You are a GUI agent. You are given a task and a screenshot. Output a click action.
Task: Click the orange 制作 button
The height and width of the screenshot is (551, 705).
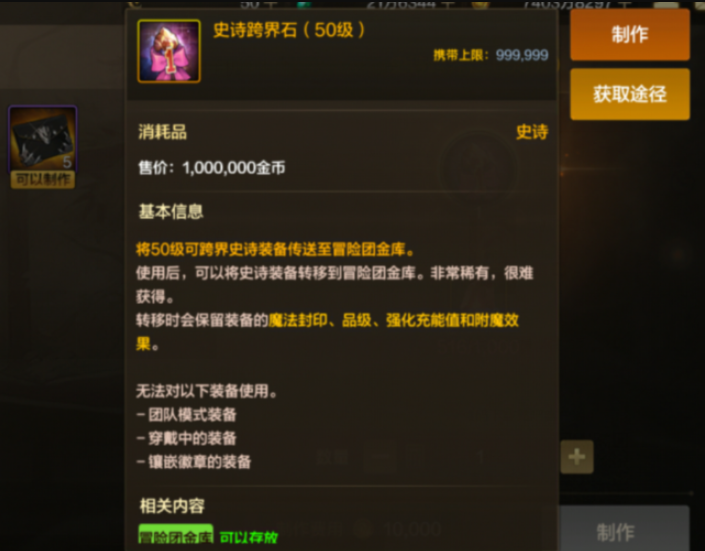pyautogui.click(x=629, y=35)
